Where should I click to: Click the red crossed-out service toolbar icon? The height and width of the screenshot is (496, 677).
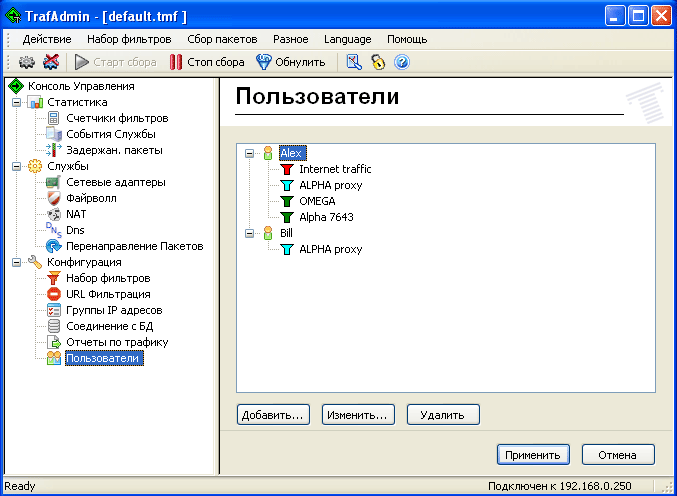point(51,62)
